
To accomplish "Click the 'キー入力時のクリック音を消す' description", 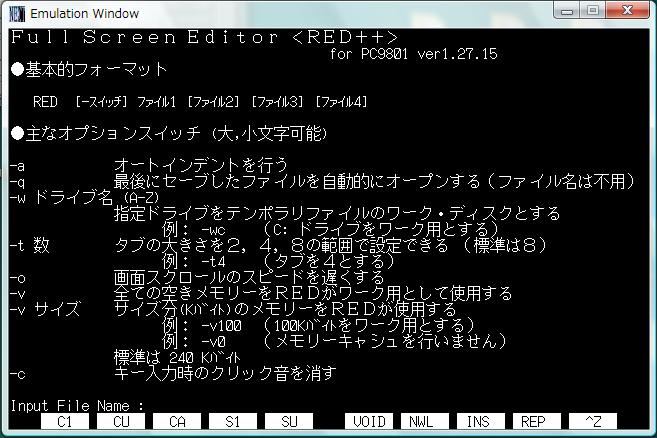I will (x=225, y=373).
